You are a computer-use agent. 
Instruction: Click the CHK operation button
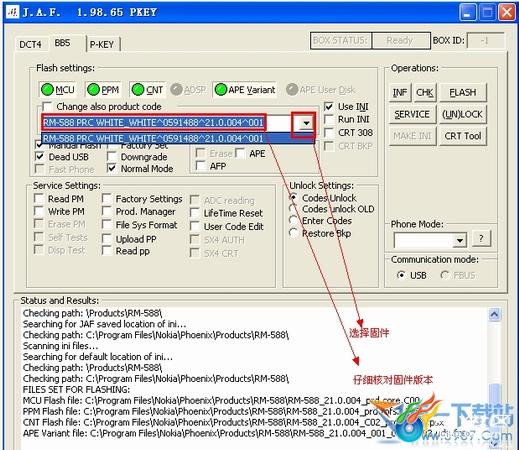[424, 92]
